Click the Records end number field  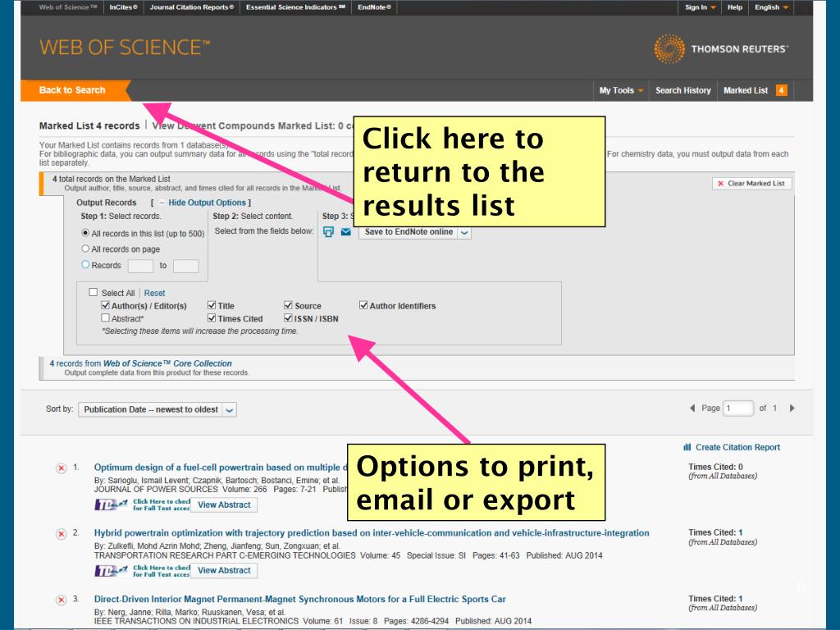tap(186, 266)
